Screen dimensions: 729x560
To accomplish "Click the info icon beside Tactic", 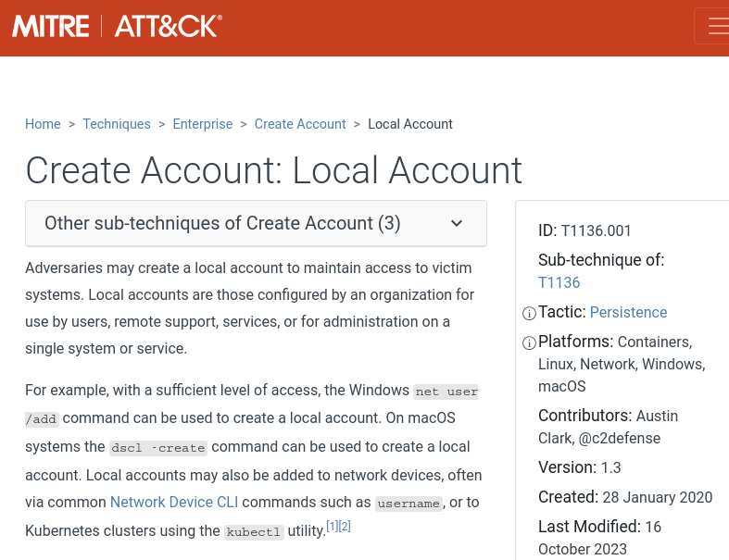I will [x=529, y=314].
